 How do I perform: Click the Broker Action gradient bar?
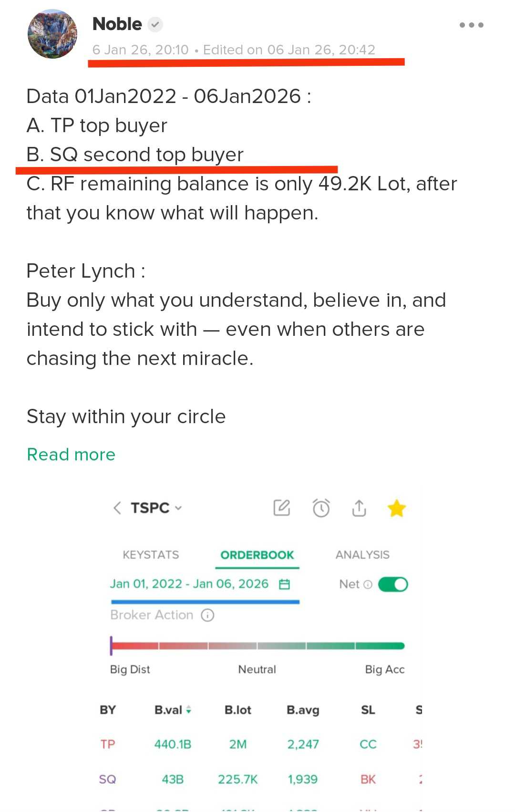[x=257, y=646]
